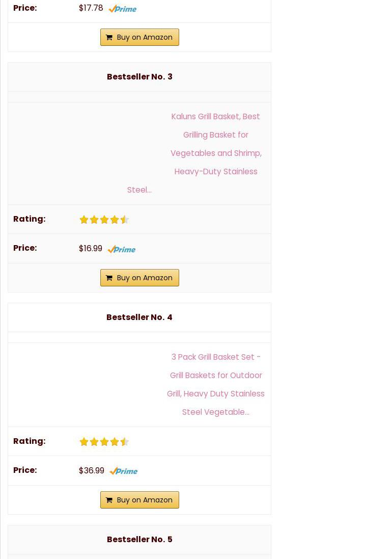Click the Bestseller No. 5 heading
Image resolution: width=392 pixels, height=559 pixels.
139,539
